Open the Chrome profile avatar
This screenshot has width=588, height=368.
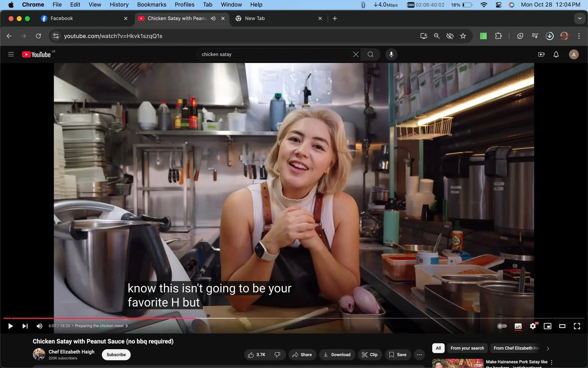click(x=564, y=36)
